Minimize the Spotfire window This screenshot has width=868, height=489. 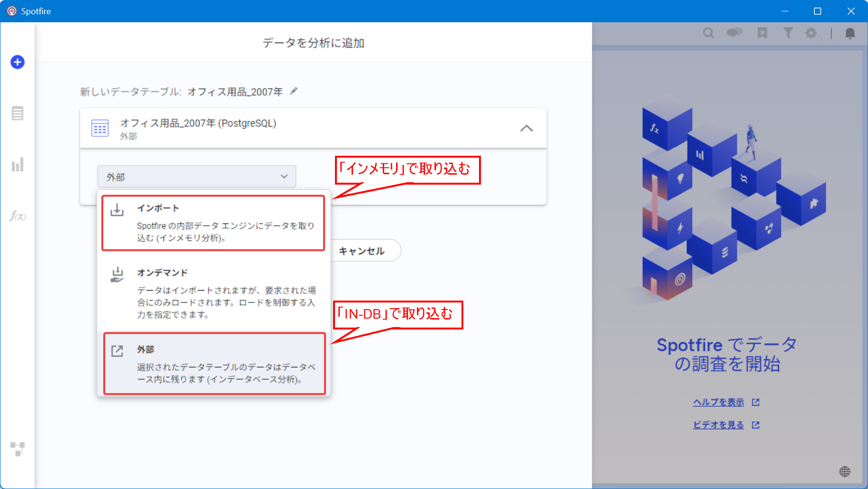tap(785, 11)
